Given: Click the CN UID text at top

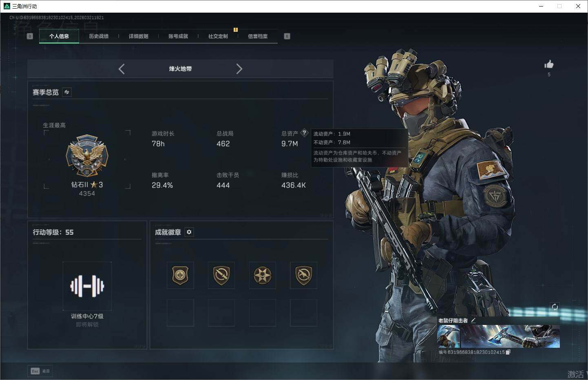Looking at the screenshot, I should coord(57,18).
